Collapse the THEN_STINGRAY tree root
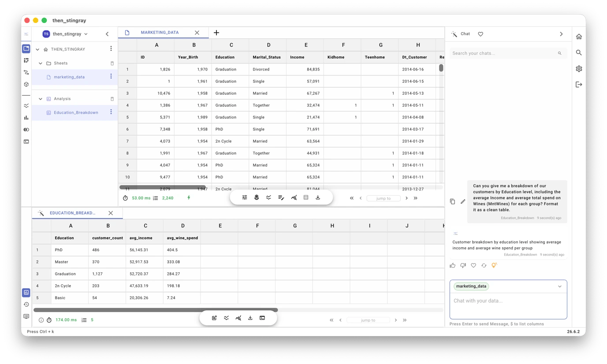Screen dimensions: 607x364 click(37, 49)
